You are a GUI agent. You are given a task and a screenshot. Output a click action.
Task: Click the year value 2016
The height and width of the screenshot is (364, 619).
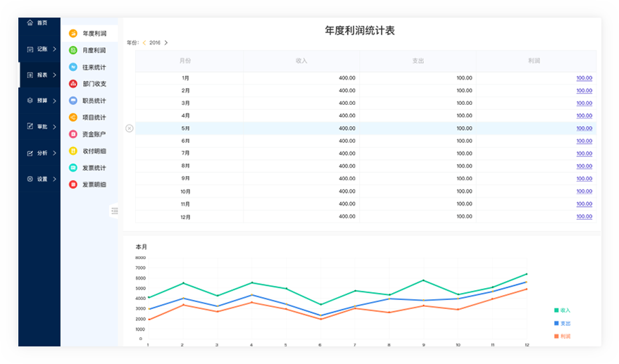tap(155, 43)
